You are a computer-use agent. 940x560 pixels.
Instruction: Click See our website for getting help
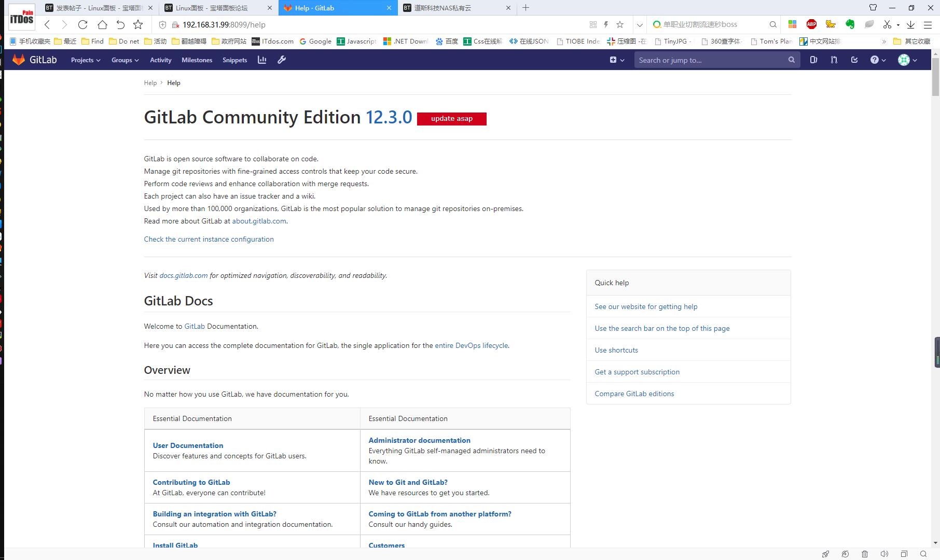click(646, 306)
